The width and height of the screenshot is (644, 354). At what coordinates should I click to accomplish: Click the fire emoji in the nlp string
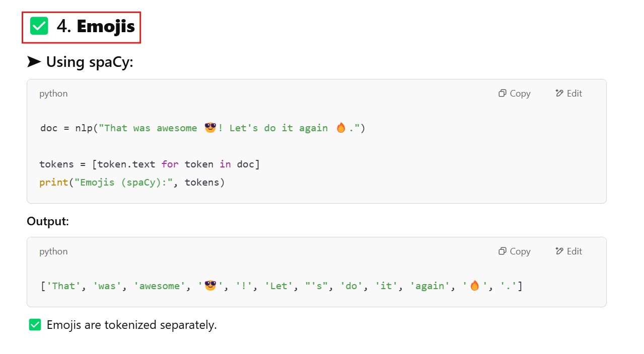341,128
